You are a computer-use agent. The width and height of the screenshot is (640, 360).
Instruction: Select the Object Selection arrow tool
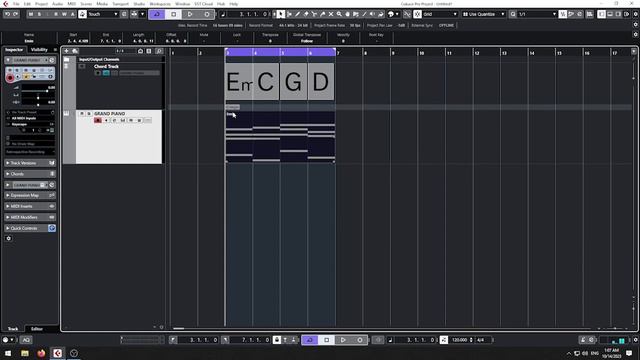point(280,14)
